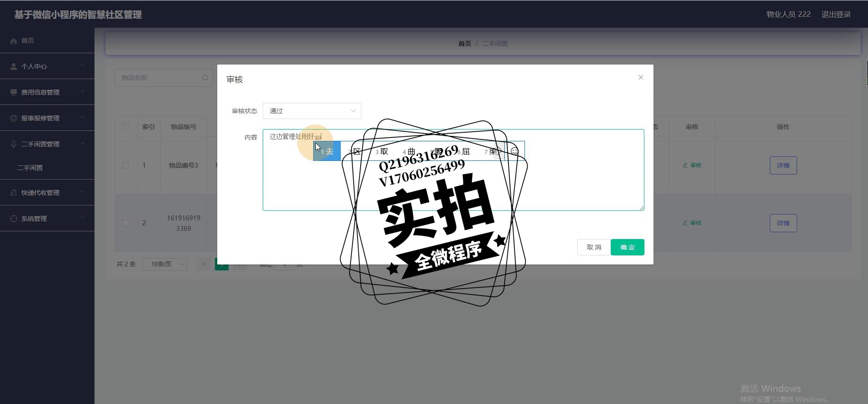Click the 1619169193369 cell
868x404 pixels.
pos(184,223)
